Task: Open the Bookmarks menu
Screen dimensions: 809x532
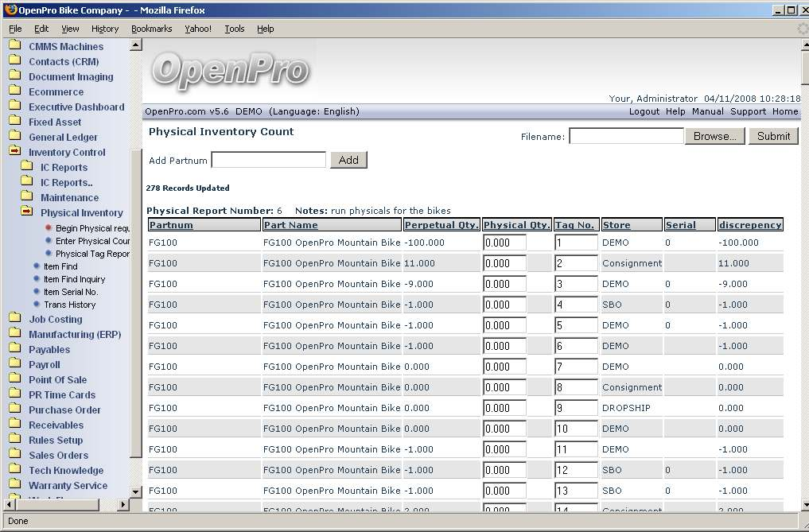Action: click(x=151, y=29)
